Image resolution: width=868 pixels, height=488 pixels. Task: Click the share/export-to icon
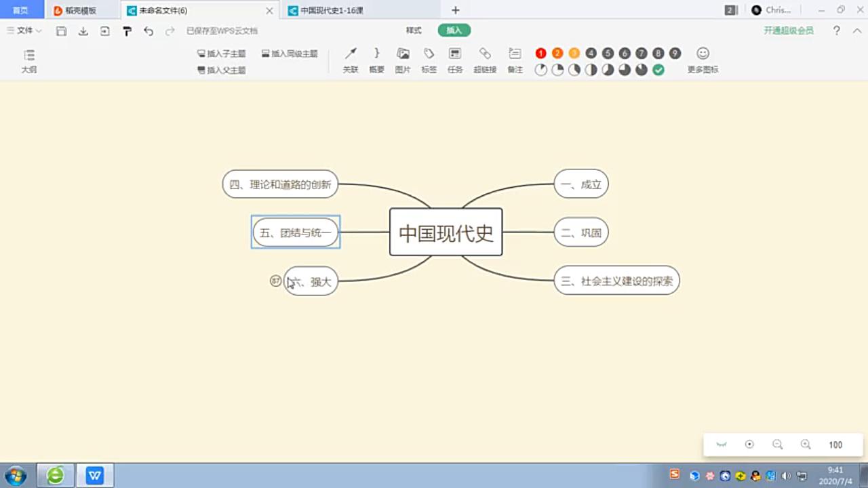point(105,31)
